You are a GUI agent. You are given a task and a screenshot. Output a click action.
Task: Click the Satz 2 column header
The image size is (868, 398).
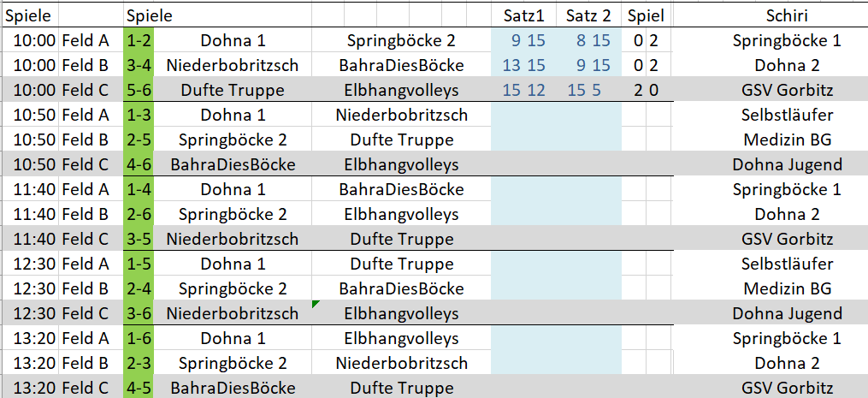coord(588,15)
